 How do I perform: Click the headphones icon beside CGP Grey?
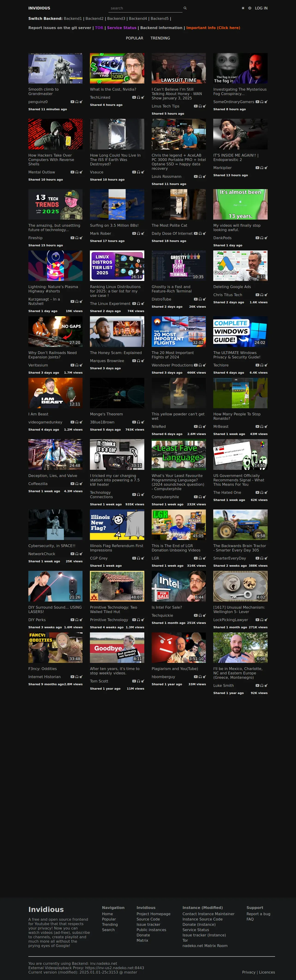tap(139, 558)
